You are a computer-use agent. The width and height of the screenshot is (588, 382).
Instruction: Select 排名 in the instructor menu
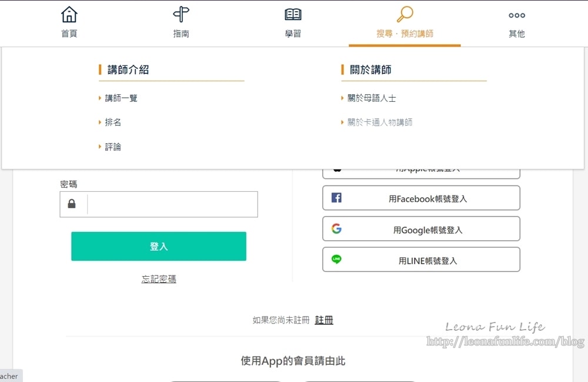click(x=113, y=122)
